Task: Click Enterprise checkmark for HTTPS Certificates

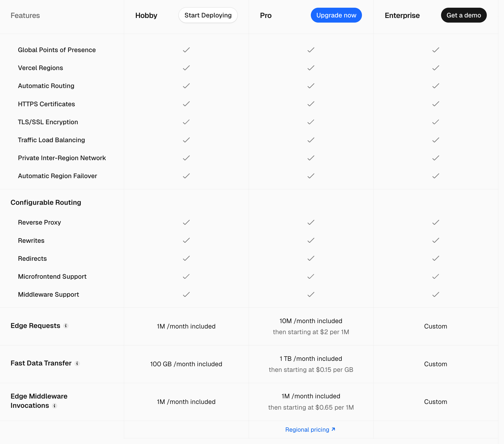Action: coord(435,104)
